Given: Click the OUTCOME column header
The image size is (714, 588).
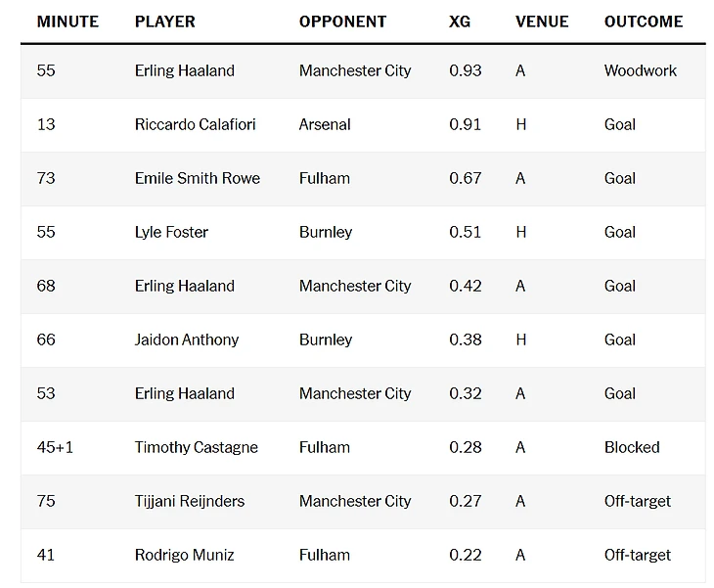Looking at the screenshot, I should tap(644, 22).
